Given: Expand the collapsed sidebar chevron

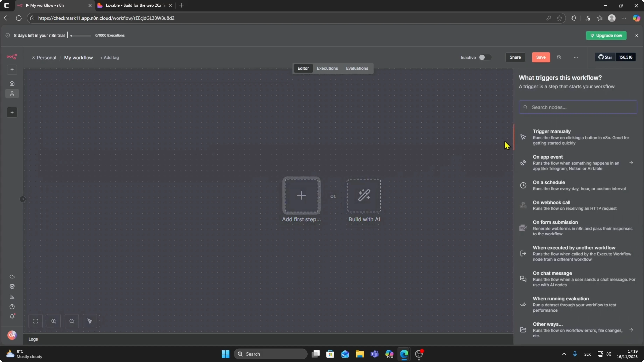Looking at the screenshot, I should [x=23, y=199].
